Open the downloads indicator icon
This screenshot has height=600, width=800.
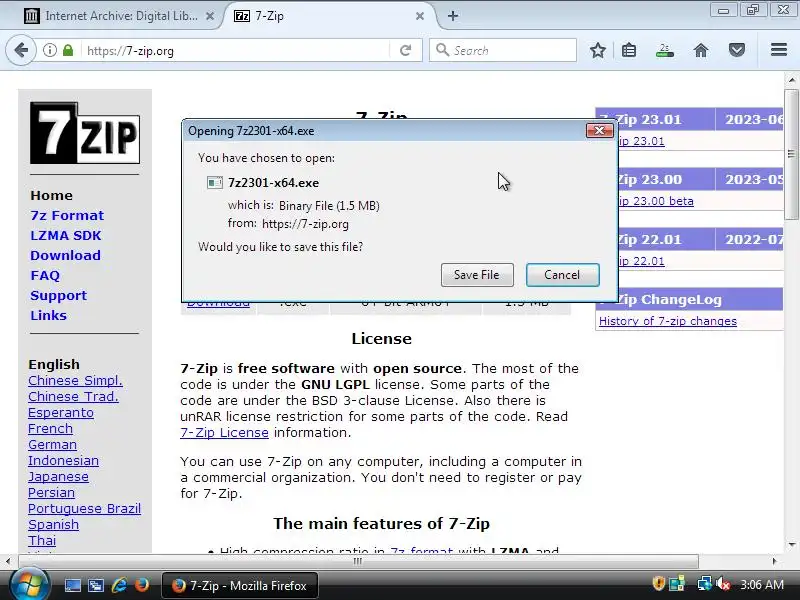click(x=664, y=50)
